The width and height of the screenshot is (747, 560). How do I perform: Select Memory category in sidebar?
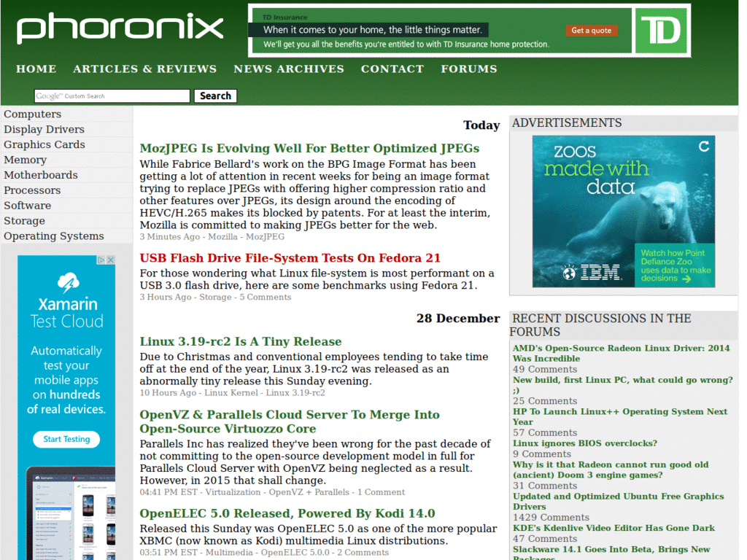(x=66, y=160)
